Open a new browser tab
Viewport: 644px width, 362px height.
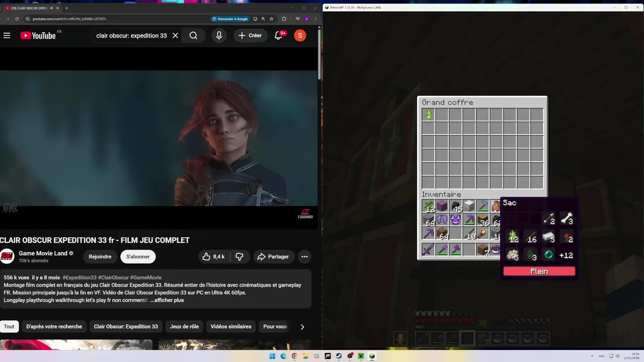tap(66, 8)
